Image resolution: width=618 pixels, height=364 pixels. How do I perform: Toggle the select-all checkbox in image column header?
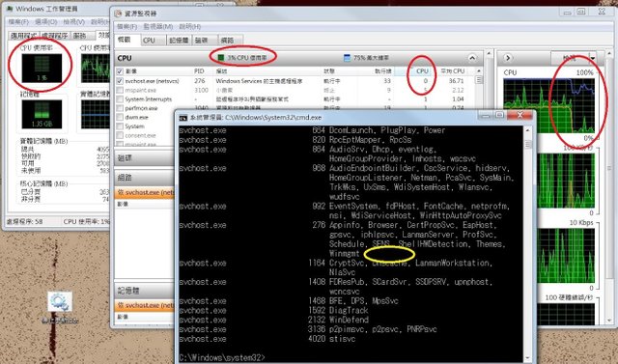click(120, 71)
